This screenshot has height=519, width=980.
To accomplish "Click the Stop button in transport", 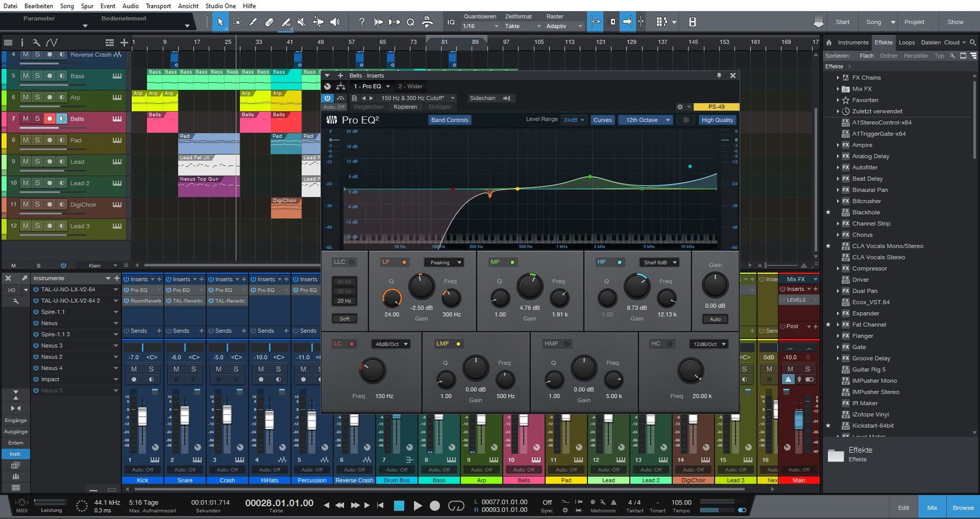I will 399,506.
